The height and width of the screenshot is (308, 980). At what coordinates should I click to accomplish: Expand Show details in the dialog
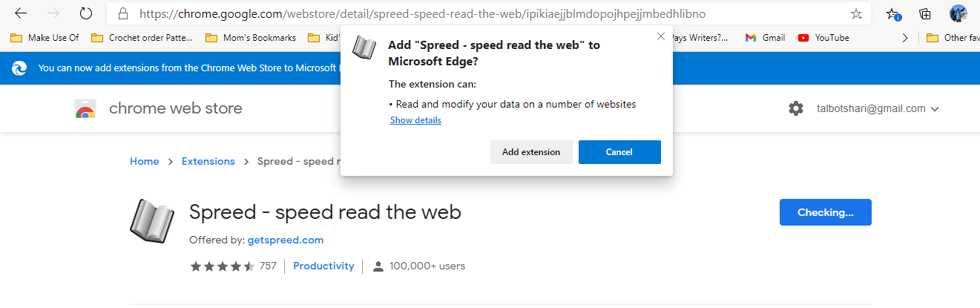415,120
